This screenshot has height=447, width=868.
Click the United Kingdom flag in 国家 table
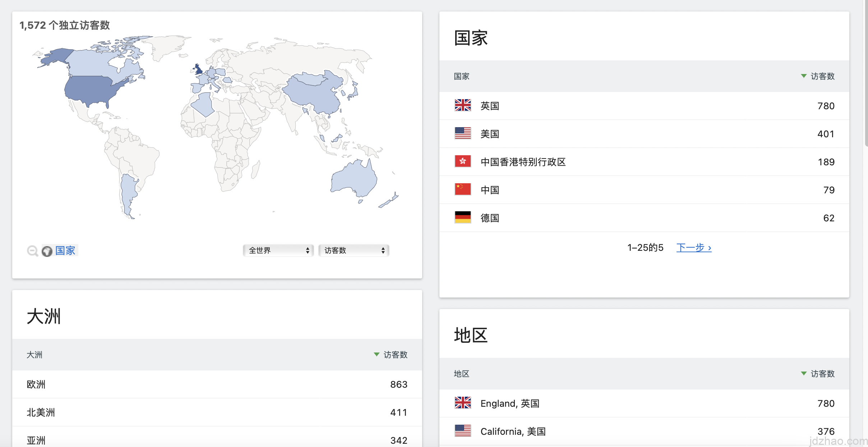click(x=462, y=105)
